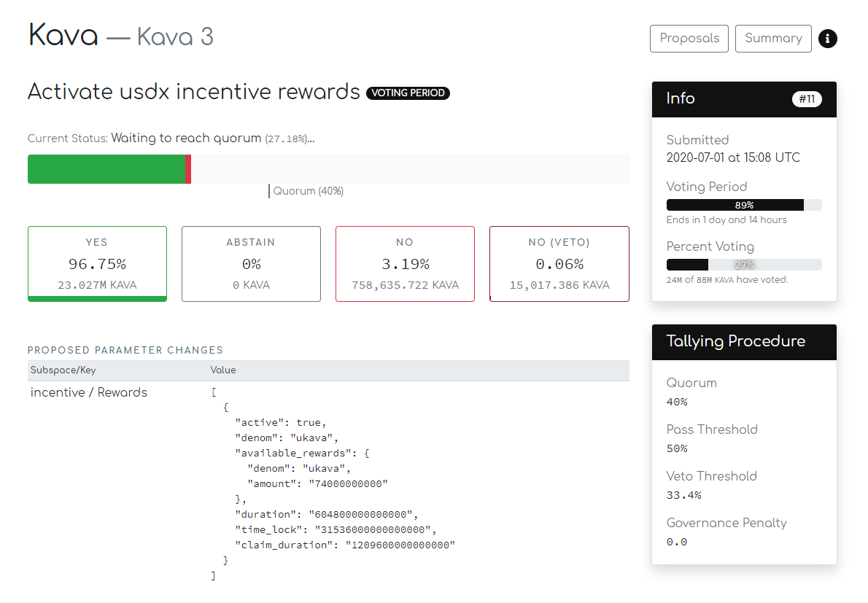Select the ABSTAIN vote card
This screenshot has height=603, width=868.
(x=252, y=264)
